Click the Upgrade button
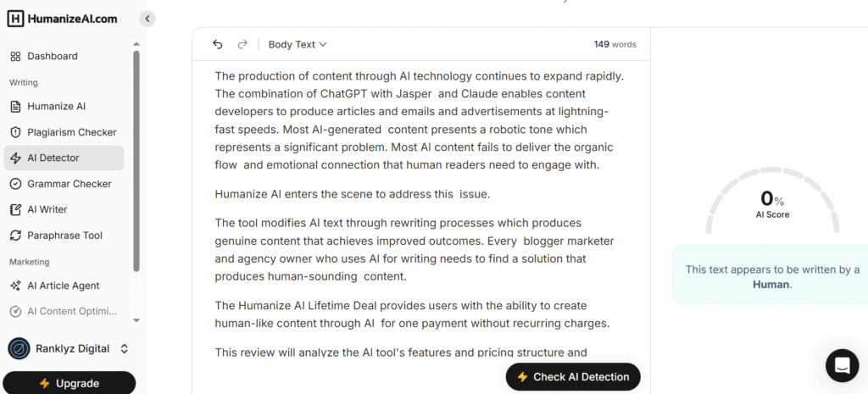This screenshot has width=868, height=394. (x=69, y=383)
